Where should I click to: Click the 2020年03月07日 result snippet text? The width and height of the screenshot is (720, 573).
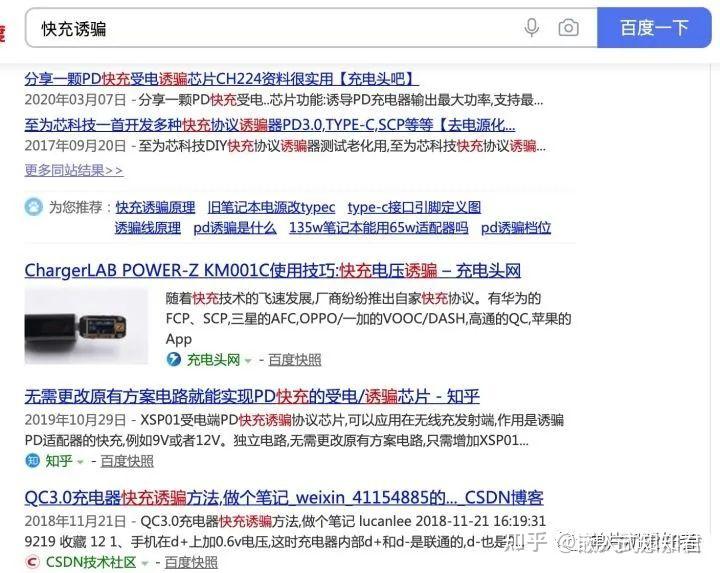pyautogui.click(x=284, y=100)
